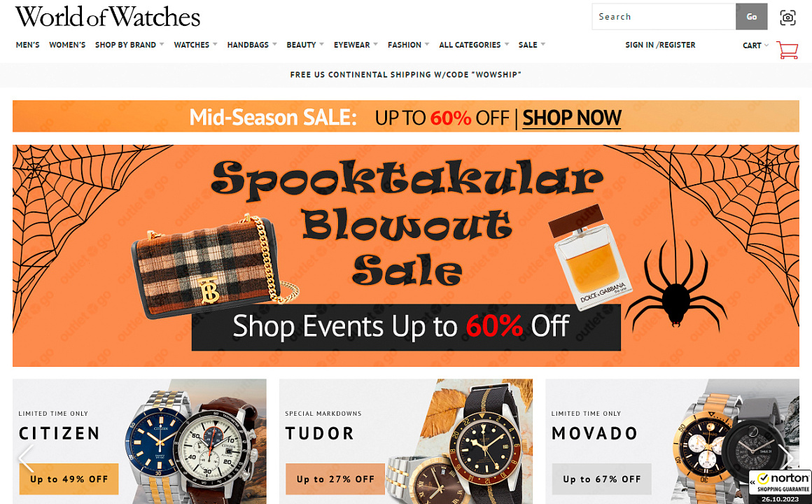The height and width of the screenshot is (504, 812).
Task: Click Tudor Up to 27% OFF button
Action: point(335,479)
